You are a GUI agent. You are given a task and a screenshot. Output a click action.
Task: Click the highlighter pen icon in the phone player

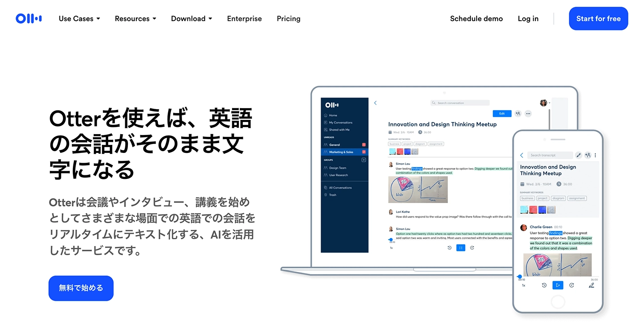[x=592, y=285]
